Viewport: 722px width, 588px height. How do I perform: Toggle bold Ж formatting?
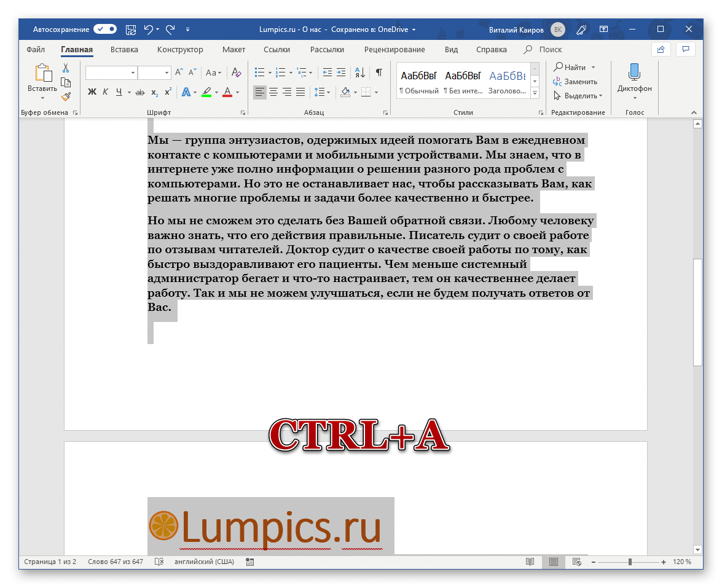pyautogui.click(x=92, y=92)
